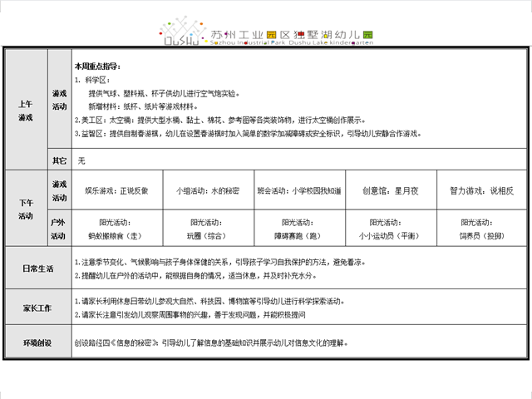Click the cell 小组活动：水的秘密
532x399 pixels.
(x=209, y=190)
